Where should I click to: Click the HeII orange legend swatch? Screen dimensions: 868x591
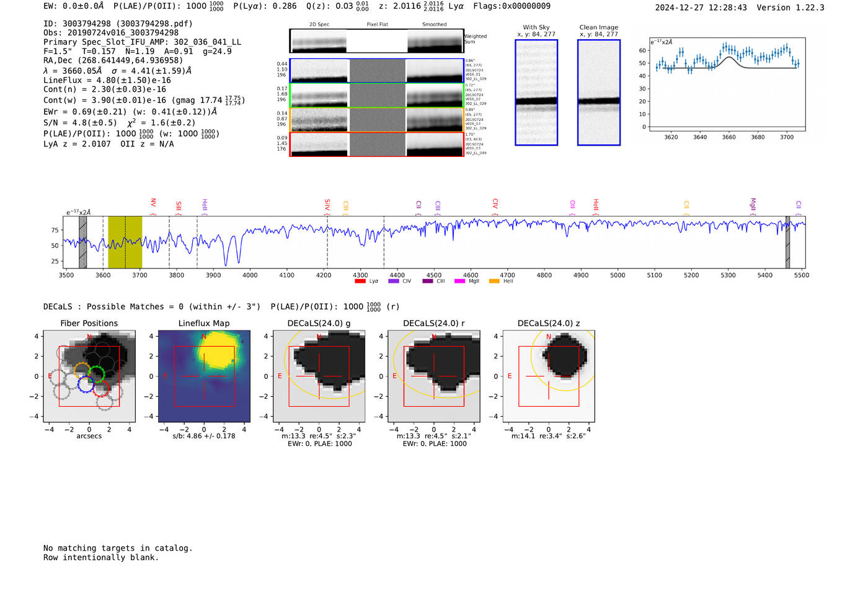pyautogui.click(x=494, y=282)
